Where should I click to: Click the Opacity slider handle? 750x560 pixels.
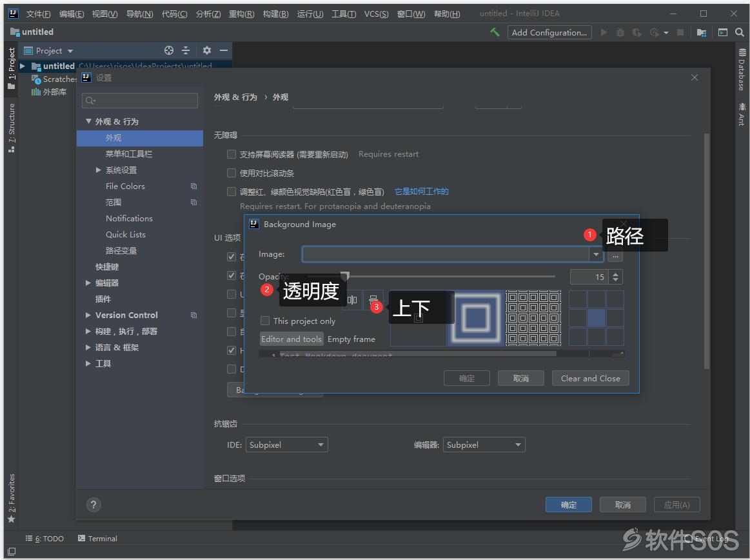point(344,275)
